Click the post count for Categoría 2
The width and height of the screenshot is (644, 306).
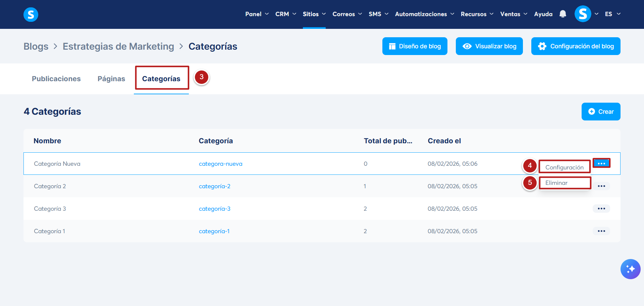365,186
